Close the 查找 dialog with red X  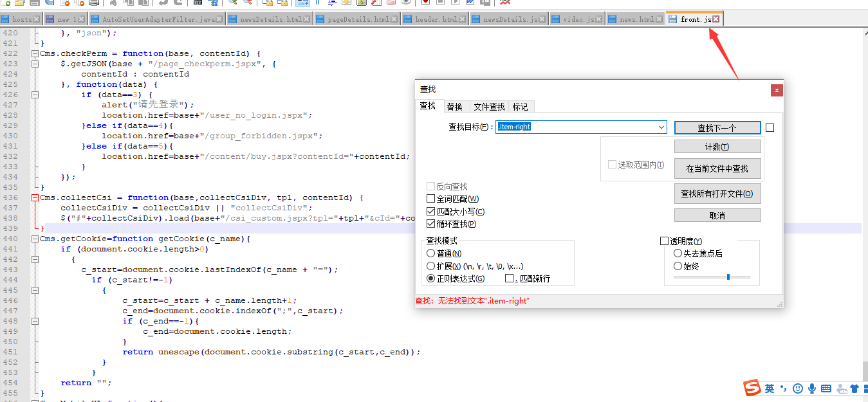click(x=777, y=90)
